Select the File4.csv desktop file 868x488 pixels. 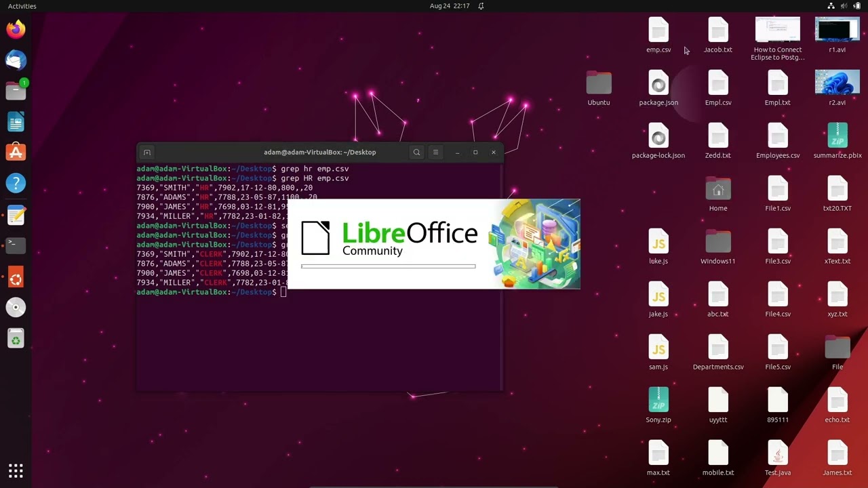click(778, 300)
